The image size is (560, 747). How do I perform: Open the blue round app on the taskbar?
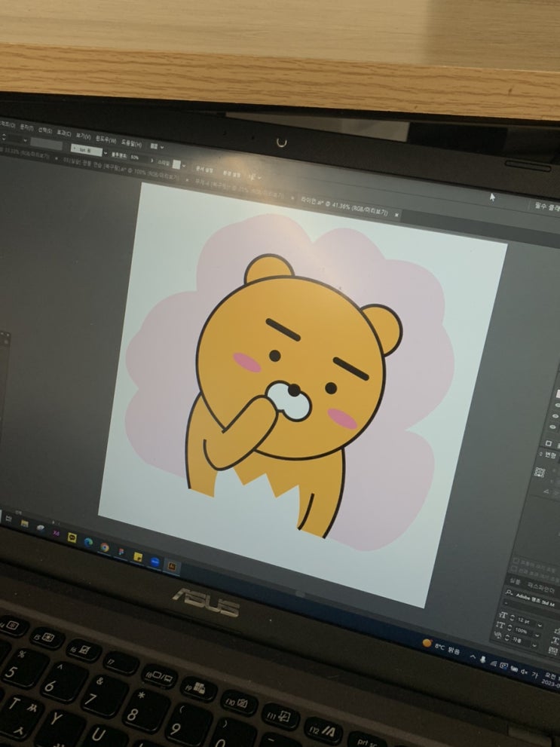point(155,562)
